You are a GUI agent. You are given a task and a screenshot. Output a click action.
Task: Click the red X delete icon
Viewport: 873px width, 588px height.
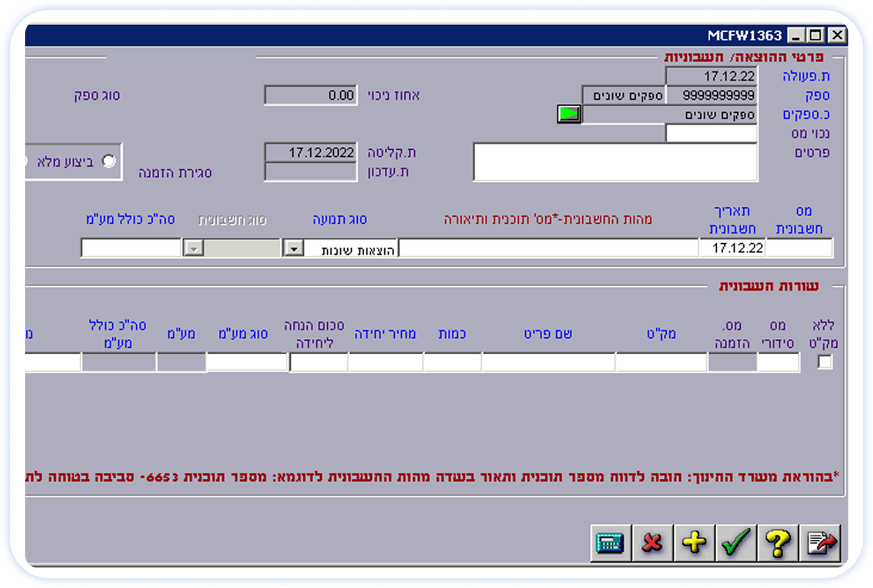tap(652, 542)
